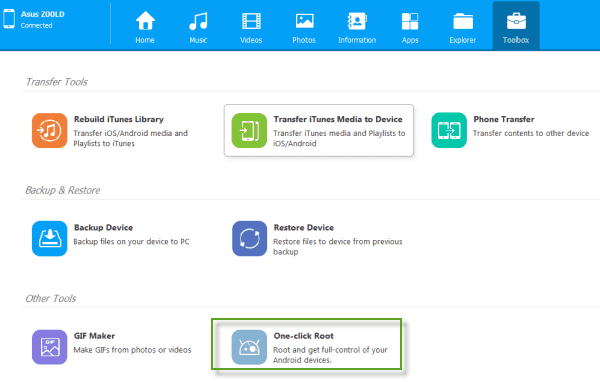The height and width of the screenshot is (382, 600).
Task: Click the Restore Device circular arrows icon
Action: tap(249, 238)
